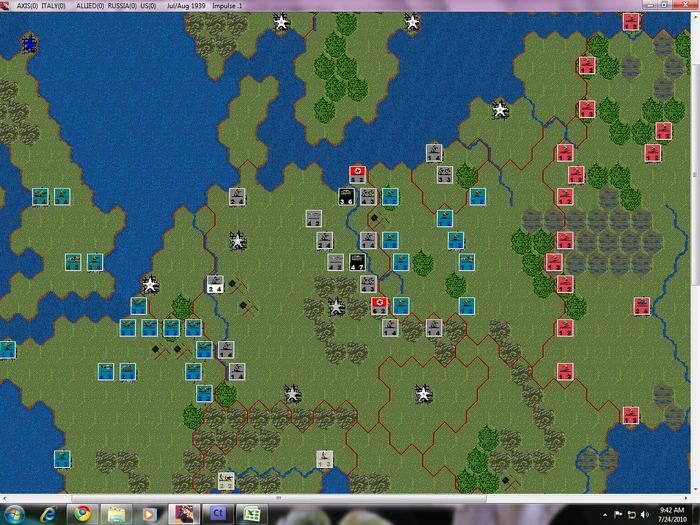Select the gray artillery counter marked 3 3
Viewport: 700px width, 525px height.
pyautogui.click(x=445, y=175)
